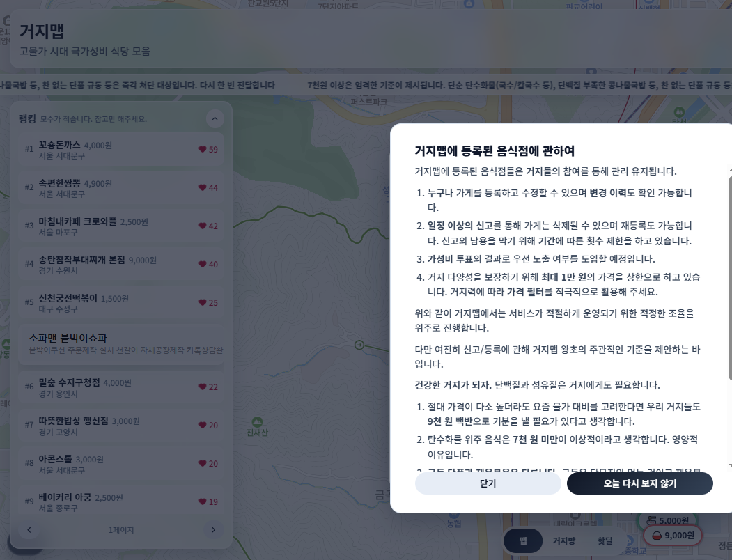The image size is (732, 560).
Task: Open the 핫딜 tab
Action: tap(605, 541)
